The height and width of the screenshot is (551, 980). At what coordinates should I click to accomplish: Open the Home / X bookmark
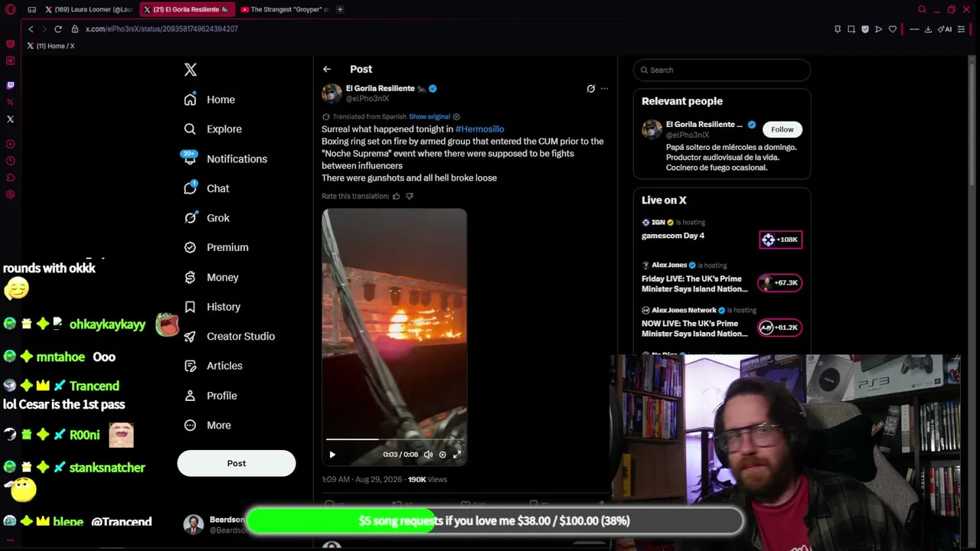pyautogui.click(x=51, y=46)
